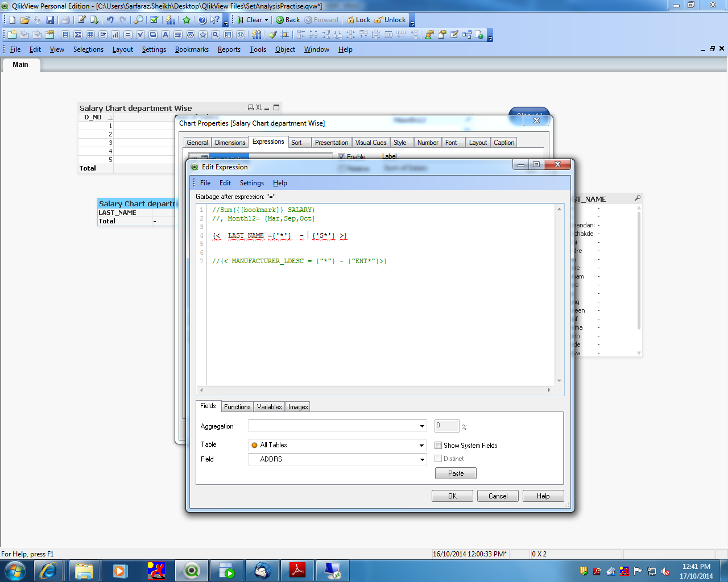Open Visual Cues tab in Chart Properties
728x582 pixels.
click(371, 143)
